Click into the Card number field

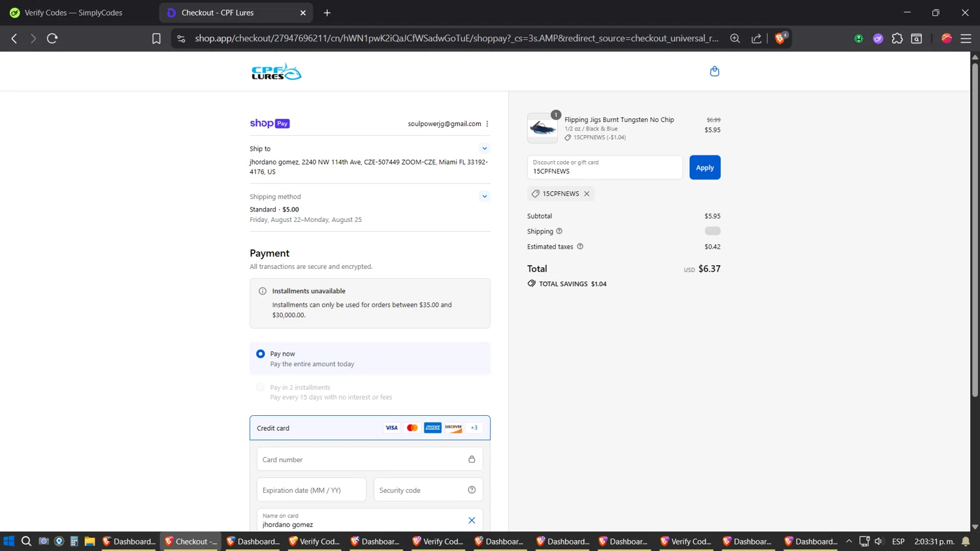tap(370, 460)
